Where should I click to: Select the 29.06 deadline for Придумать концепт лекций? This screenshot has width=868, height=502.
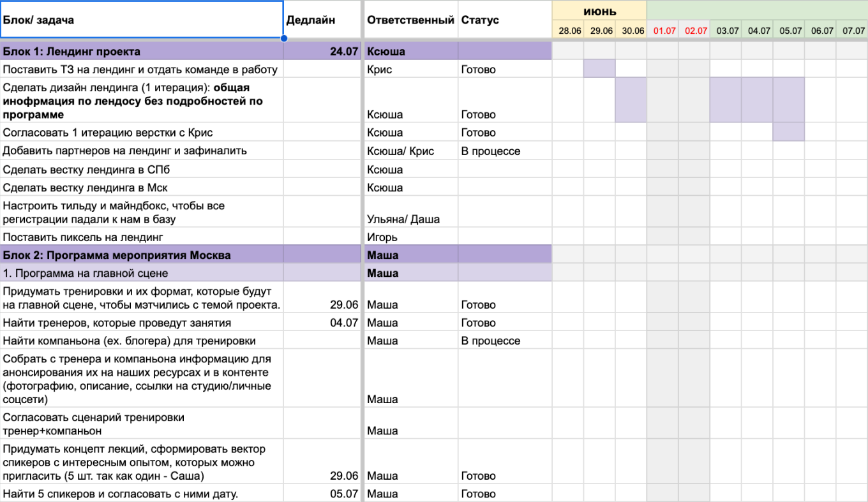click(322, 462)
